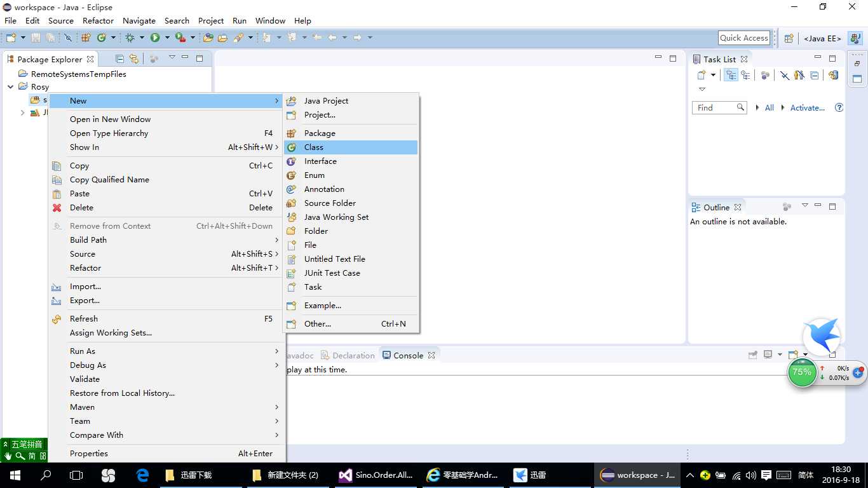Toggle Focus on Workweek in Task List
Image resolution: width=868 pixels, height=488 pixels.
coord(765,74)
